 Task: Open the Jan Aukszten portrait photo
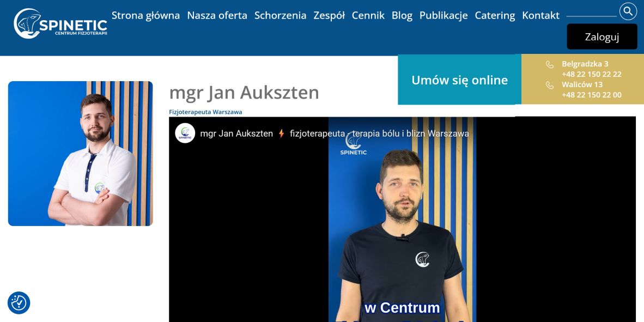tap(81, 154)
